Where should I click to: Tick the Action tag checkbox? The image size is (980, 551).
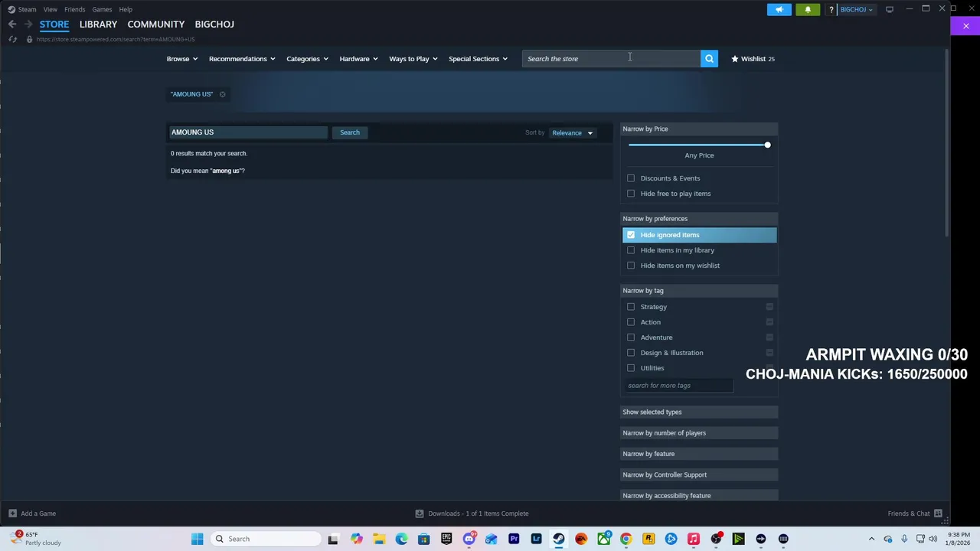click(x=631, y=322)
